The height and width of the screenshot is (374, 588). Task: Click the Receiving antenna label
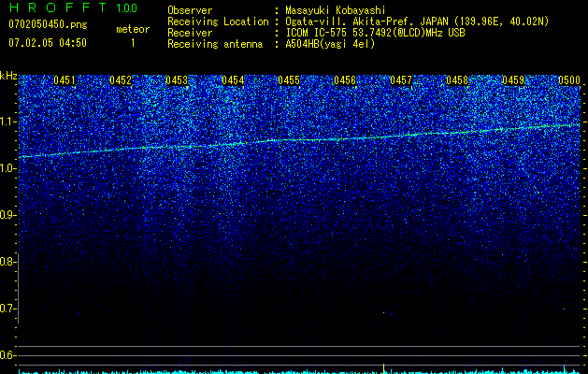pyautogui.click(x=215, y=44)
